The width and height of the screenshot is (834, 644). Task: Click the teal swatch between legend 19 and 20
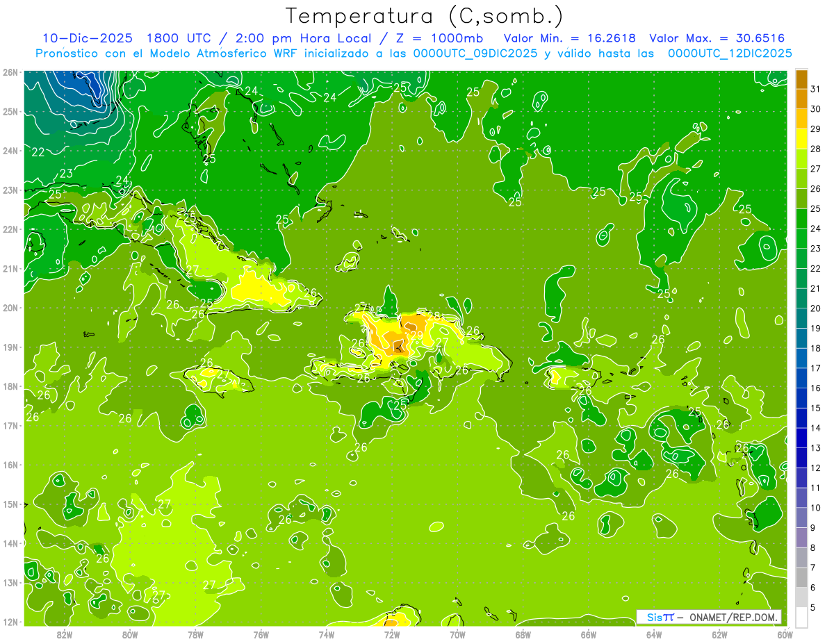click(801, 318)
